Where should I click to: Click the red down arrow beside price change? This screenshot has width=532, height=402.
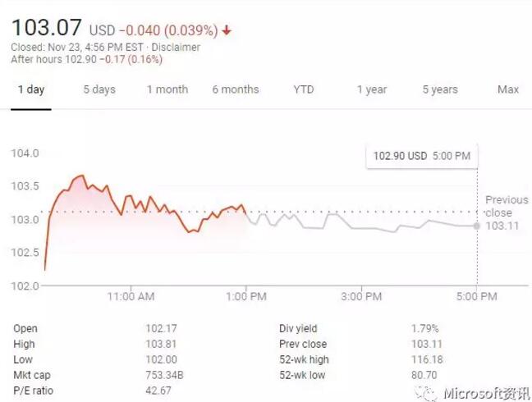227,31
